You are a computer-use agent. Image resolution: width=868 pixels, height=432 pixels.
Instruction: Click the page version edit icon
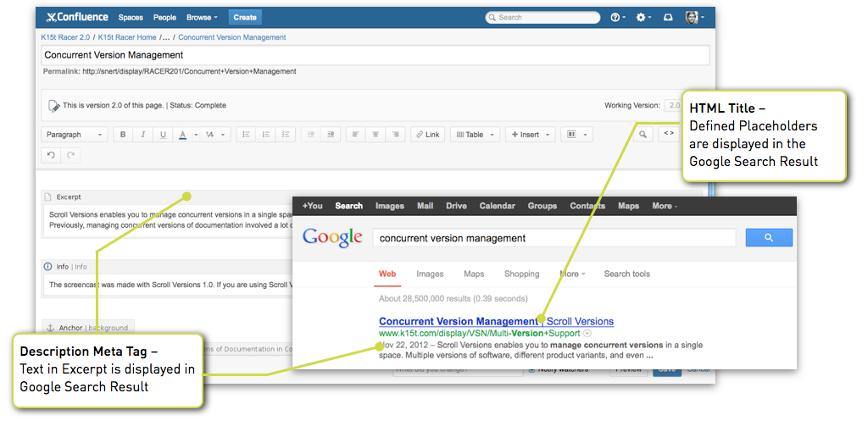click(53, 105)
